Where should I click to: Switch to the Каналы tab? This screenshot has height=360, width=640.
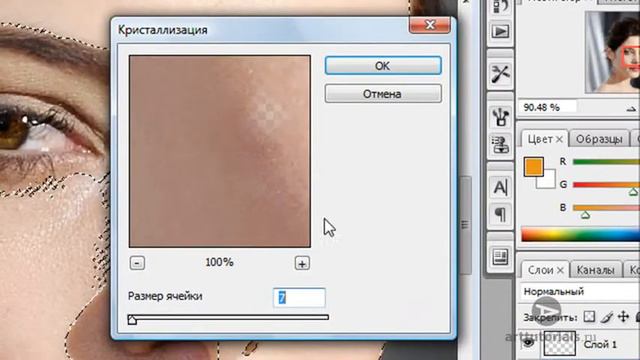(x=595, y=270)
